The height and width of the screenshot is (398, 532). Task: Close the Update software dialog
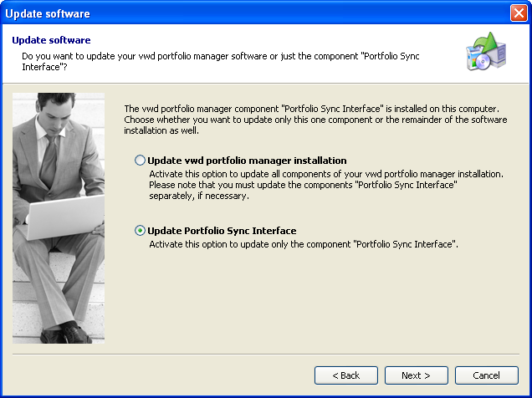click(518, 13)
